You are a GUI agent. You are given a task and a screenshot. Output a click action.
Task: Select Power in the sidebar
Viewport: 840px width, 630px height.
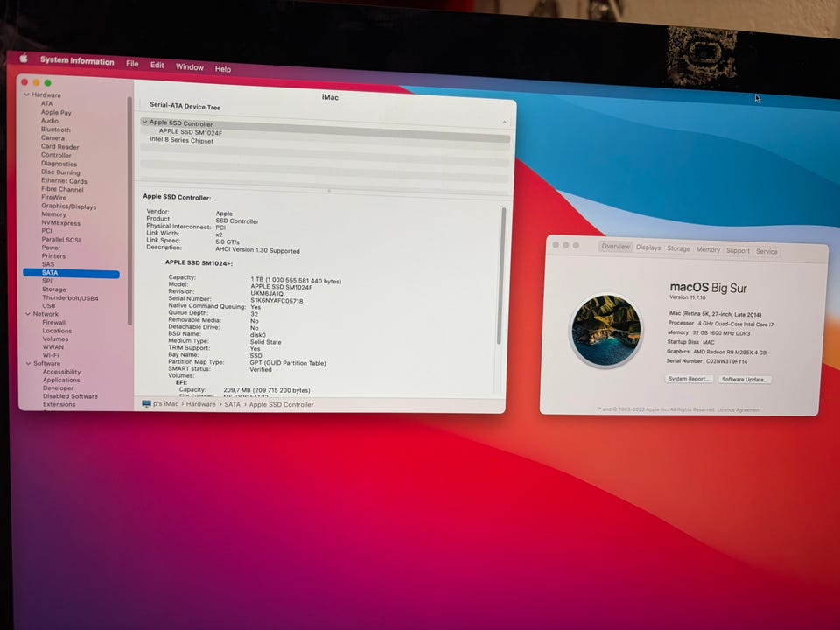52,248
